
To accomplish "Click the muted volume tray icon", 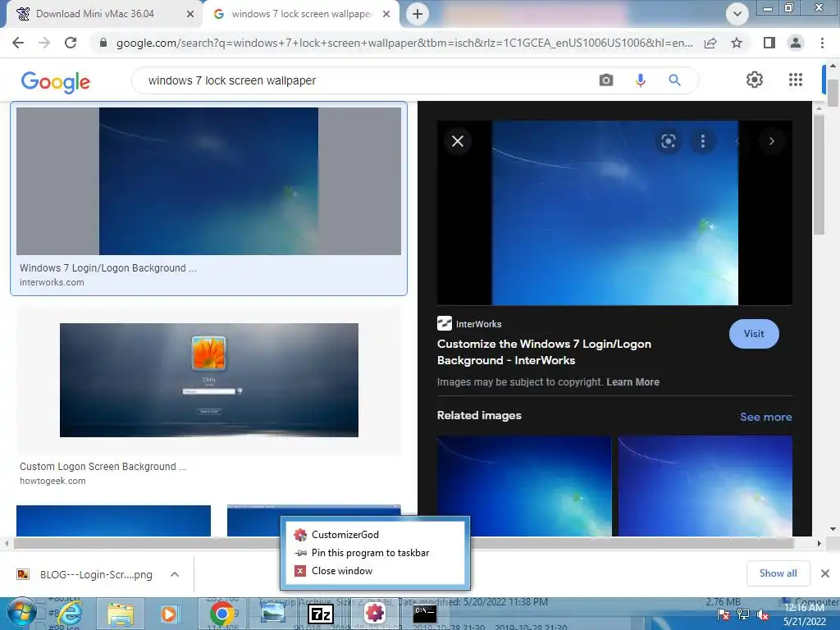I will 761,614.
